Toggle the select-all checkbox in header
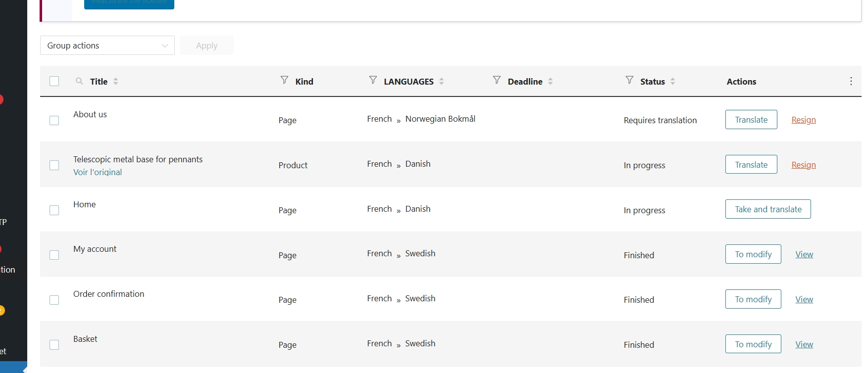 54,81
